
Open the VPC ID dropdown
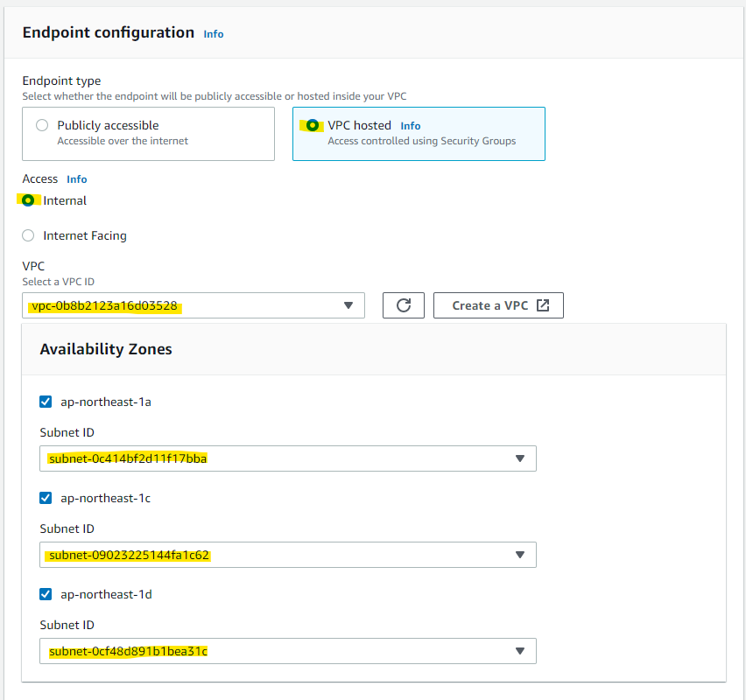[194, 305]
